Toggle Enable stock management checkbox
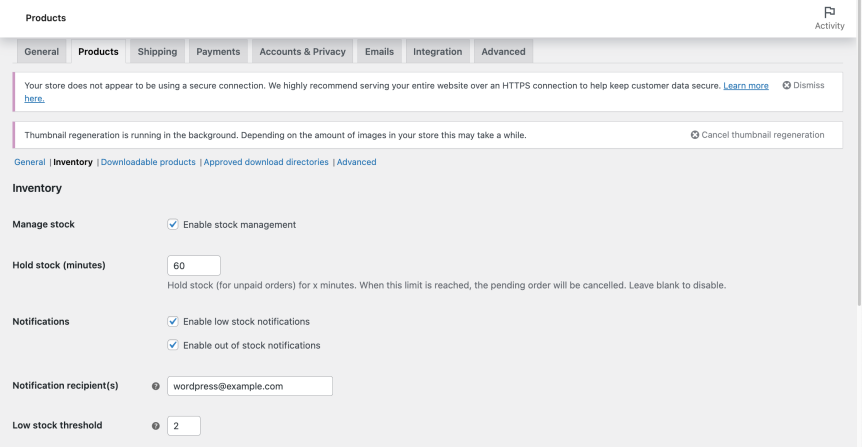This screenshot has height=447, width=862. point(173,225)
